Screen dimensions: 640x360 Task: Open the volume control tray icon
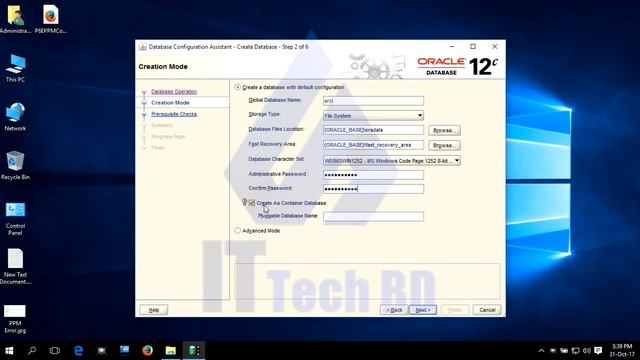click(x=587, y=351)
